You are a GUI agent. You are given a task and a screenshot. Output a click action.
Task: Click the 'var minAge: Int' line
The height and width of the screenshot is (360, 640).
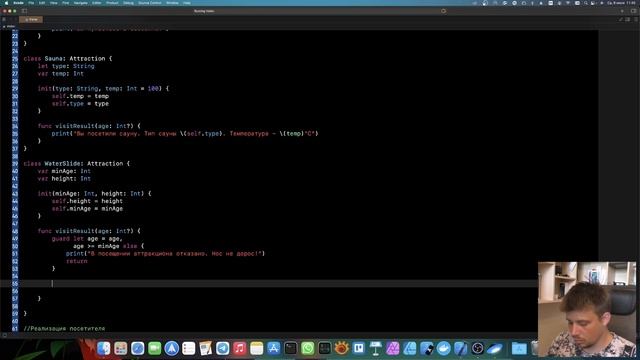tap(64, 171)
